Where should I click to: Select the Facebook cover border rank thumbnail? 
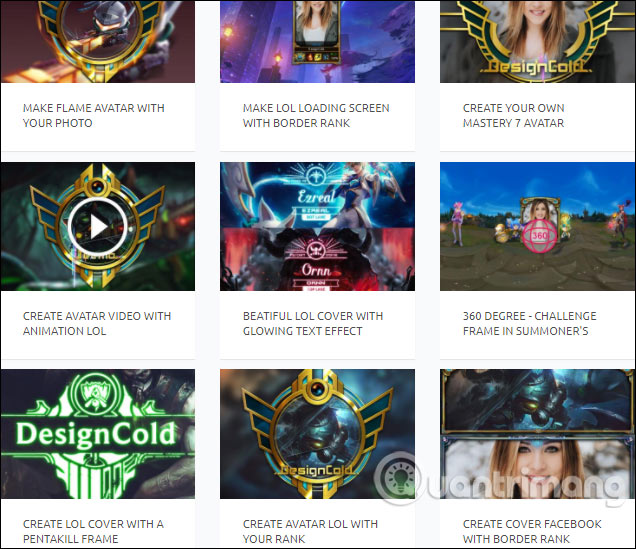[537, 433]
